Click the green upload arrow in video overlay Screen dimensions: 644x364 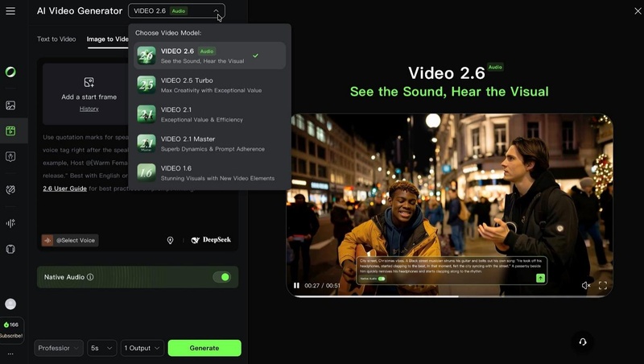540,279
